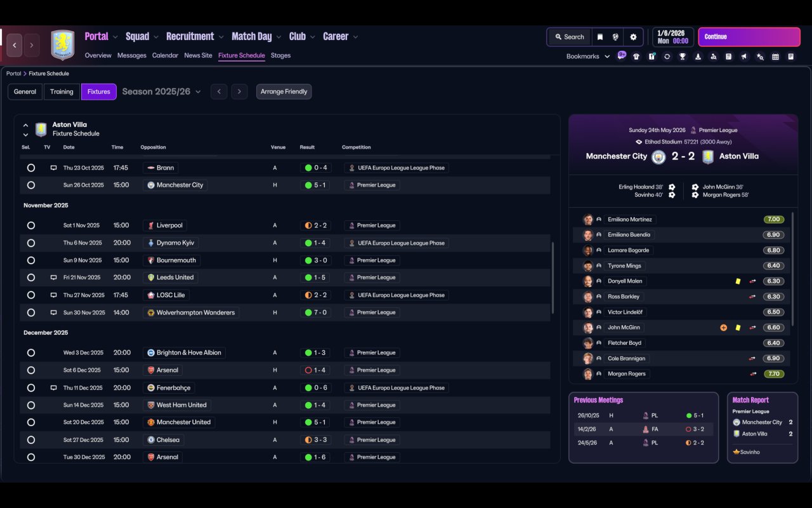Click the bookmark flag icon near Search
This screenshot has width=812, height=508.
599,37
